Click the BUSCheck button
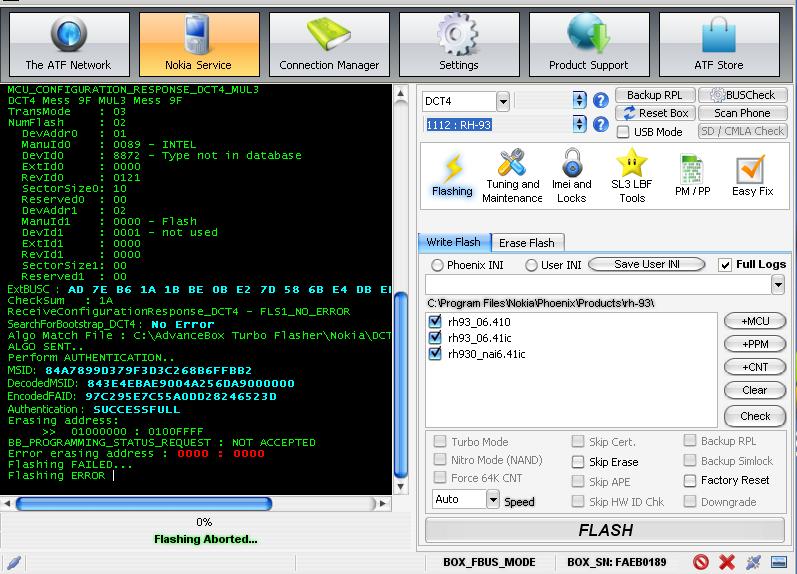Viewport: 797px width, 574px height. 743,95
